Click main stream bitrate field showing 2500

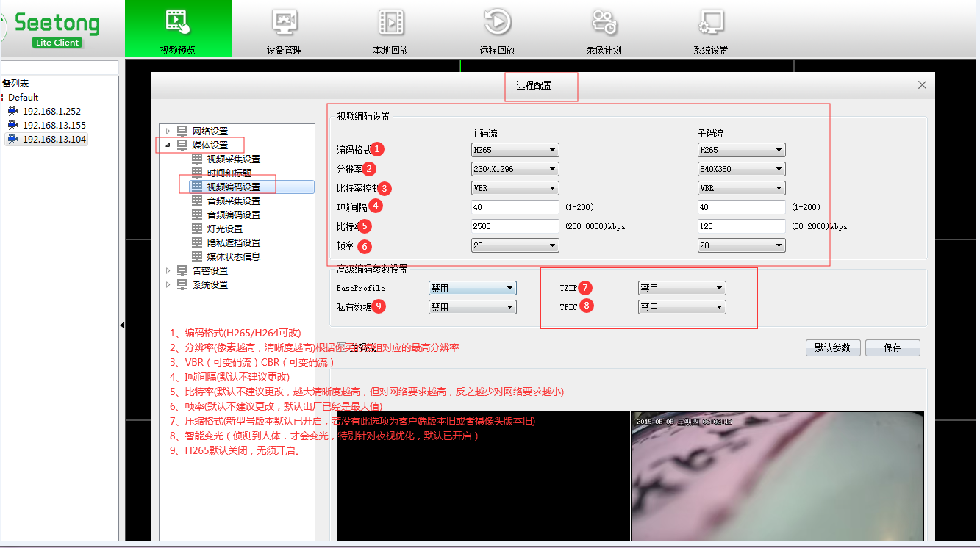pos(515,226)
